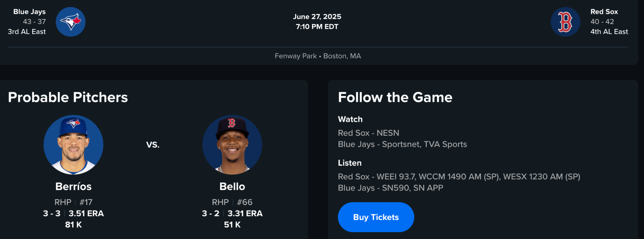Click Red Sox NESN watch listing
This screenshot has width=644, height=239.
click(x=369, y=133)
